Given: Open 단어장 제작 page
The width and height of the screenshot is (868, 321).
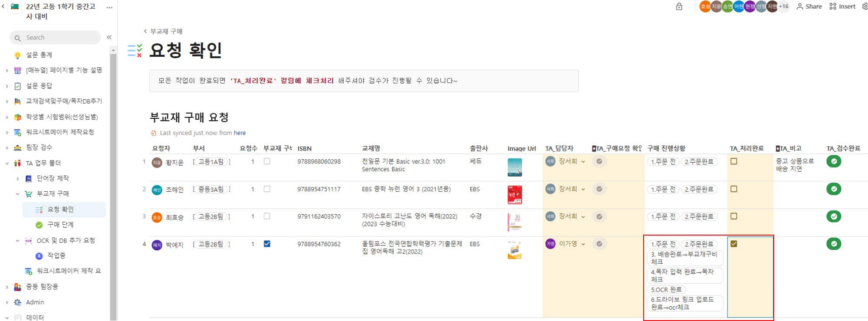Looking at the screenshot, I should click(53, 178).
